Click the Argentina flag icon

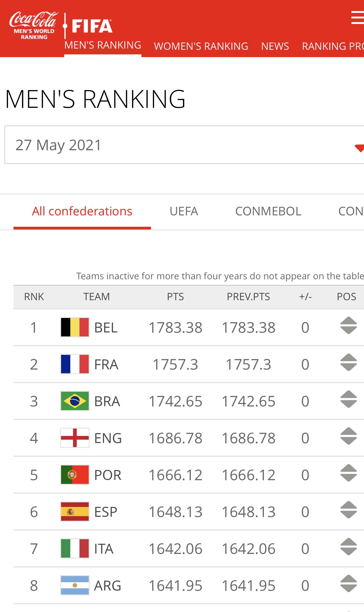tap(75, 585)
